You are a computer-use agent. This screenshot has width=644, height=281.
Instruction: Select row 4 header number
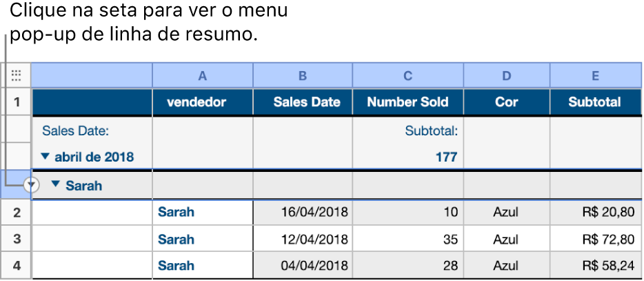coord(17,265)
